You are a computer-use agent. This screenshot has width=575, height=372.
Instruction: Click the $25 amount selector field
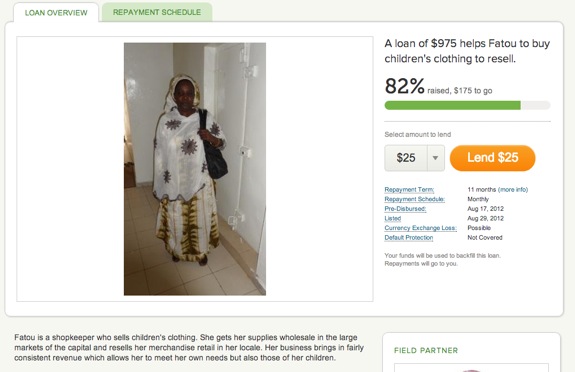[406, 158]
